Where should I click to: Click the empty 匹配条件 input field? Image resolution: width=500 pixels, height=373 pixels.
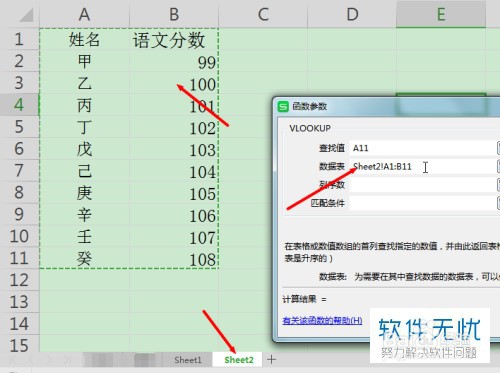[423, 203]
